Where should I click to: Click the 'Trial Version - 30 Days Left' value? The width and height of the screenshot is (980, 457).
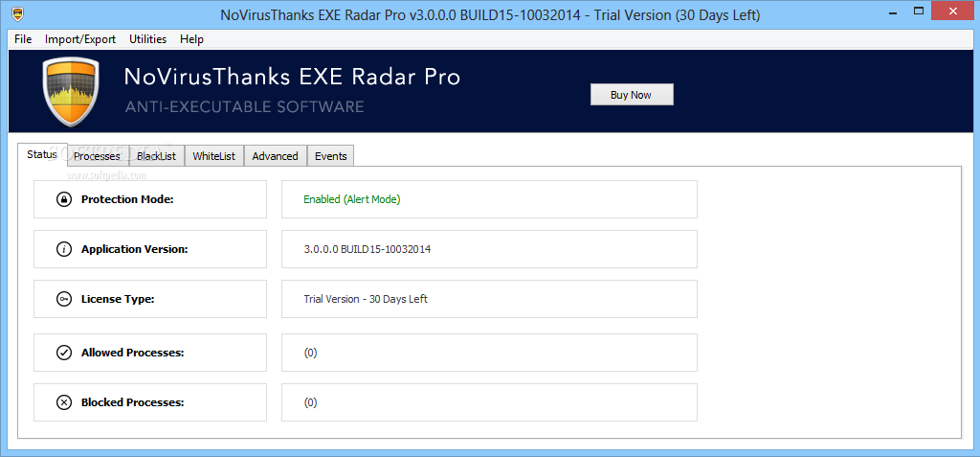(366, 299)
